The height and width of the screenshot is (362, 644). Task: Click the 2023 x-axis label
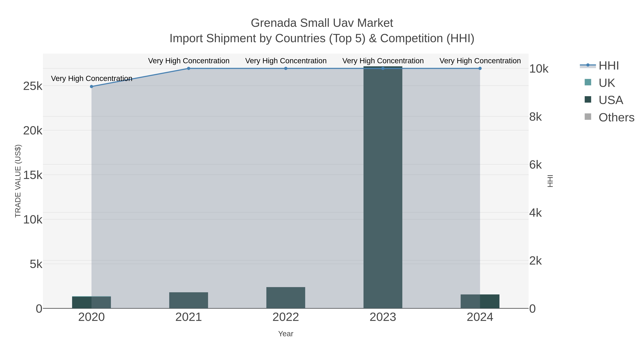[x=383, y=317]
